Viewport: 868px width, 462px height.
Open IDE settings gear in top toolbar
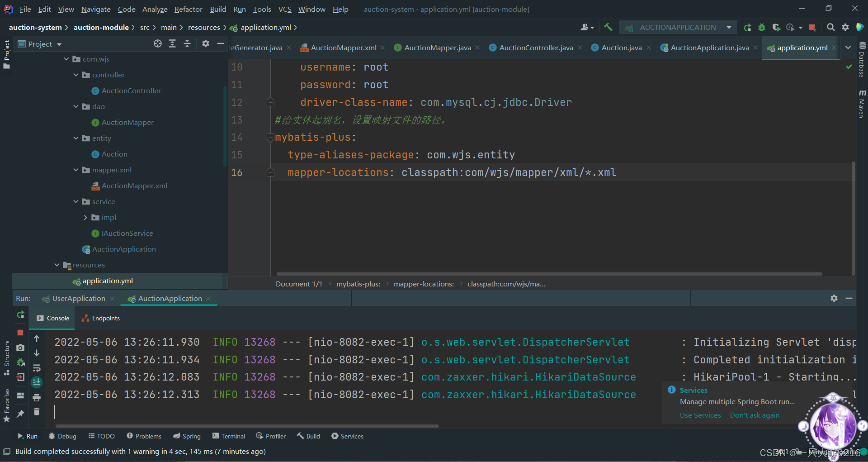[845, 28]
